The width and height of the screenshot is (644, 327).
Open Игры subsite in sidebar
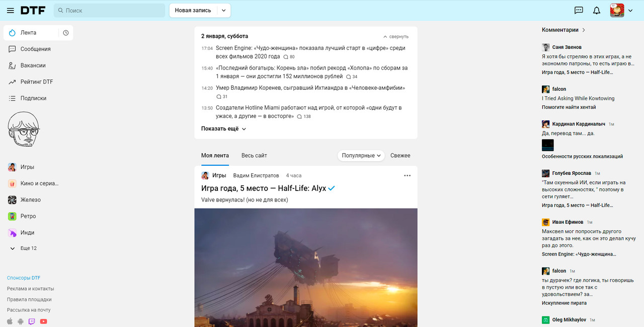coord(27,167)
